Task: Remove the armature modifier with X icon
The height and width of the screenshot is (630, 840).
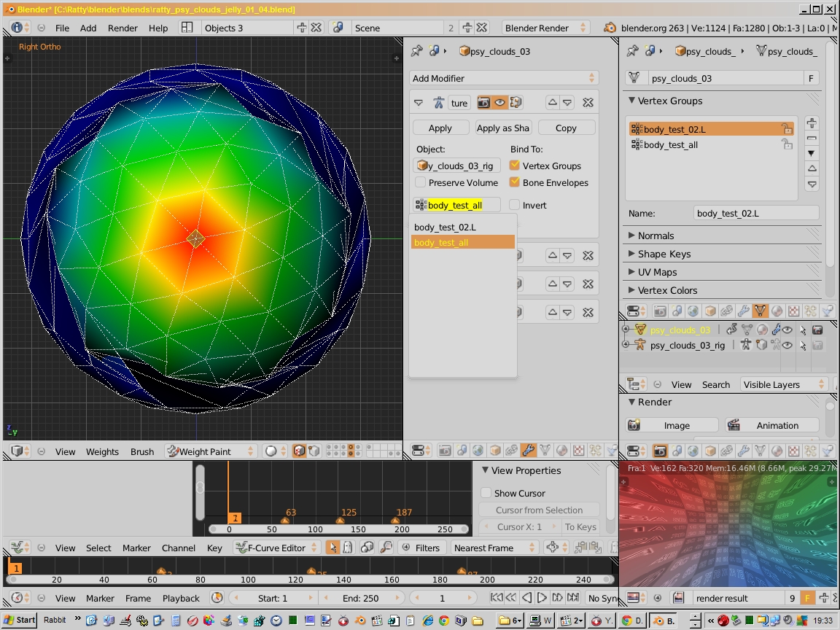Action: [x=588, y=102]
